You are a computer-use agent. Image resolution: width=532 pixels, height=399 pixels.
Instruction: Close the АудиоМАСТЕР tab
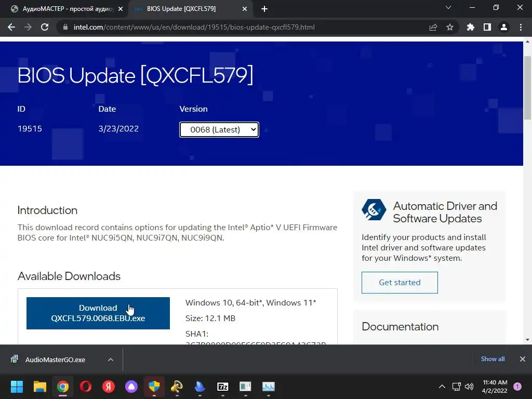(x=121, y=9)
